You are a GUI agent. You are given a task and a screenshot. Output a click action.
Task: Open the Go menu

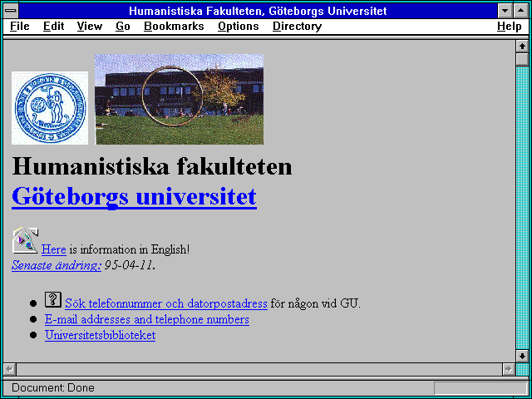click(122, 27)
